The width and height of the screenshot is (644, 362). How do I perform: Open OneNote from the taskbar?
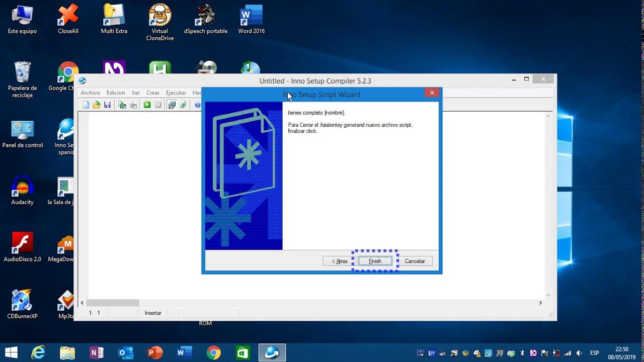point(96,352)
